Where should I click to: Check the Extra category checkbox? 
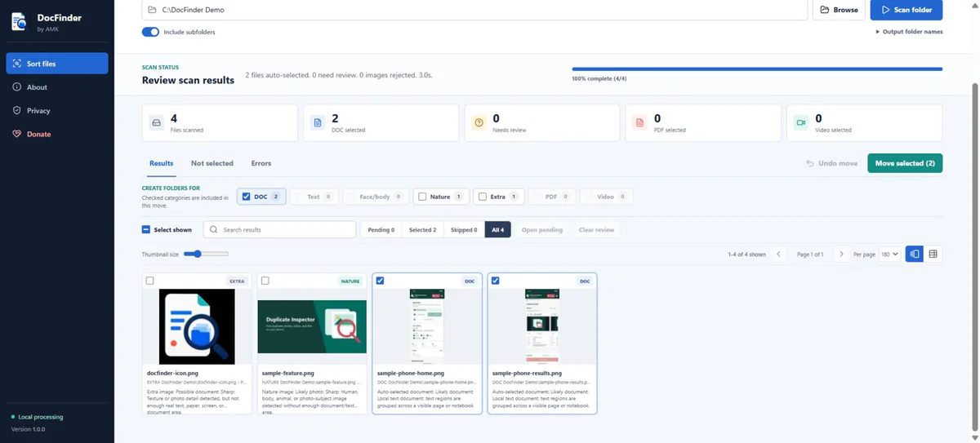pyautogui.click(x=483, y=197)
